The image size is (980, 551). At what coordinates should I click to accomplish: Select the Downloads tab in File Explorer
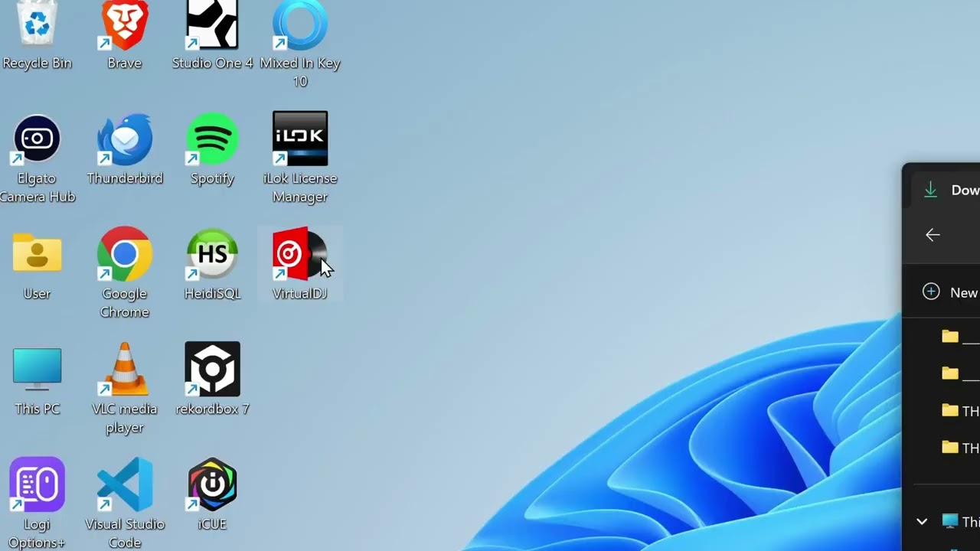944,190
